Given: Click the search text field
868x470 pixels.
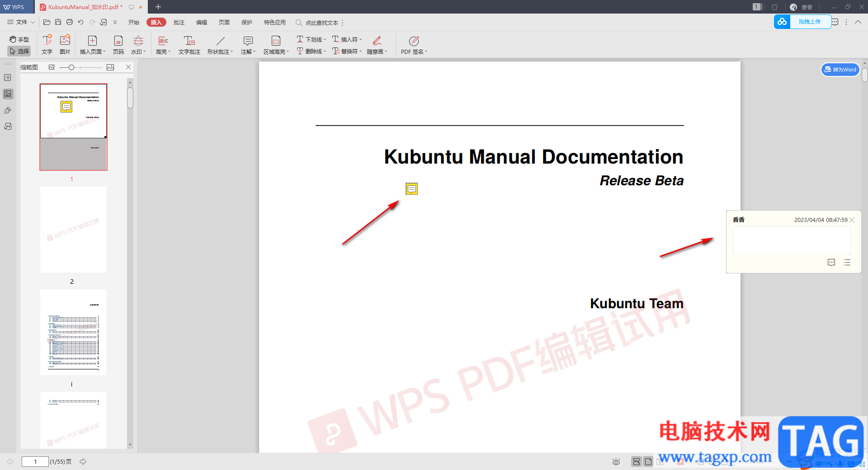Looking at the screenshot, I should 321,23.
